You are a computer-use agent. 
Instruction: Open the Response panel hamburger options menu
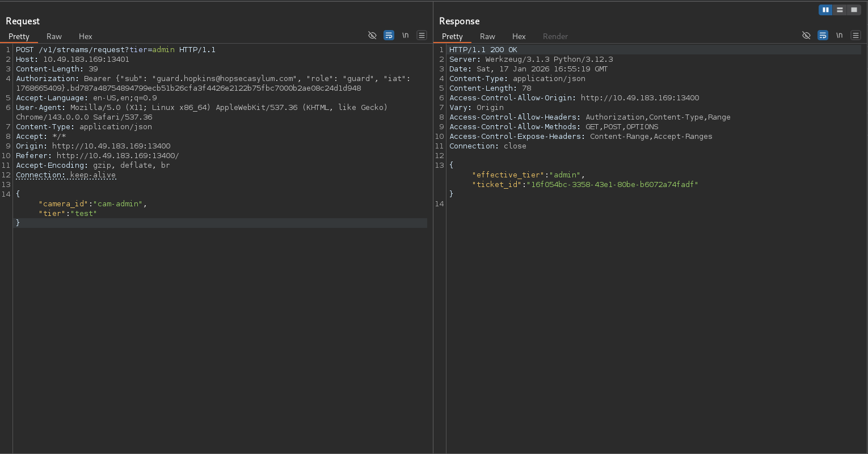click(x=856, y=35)
